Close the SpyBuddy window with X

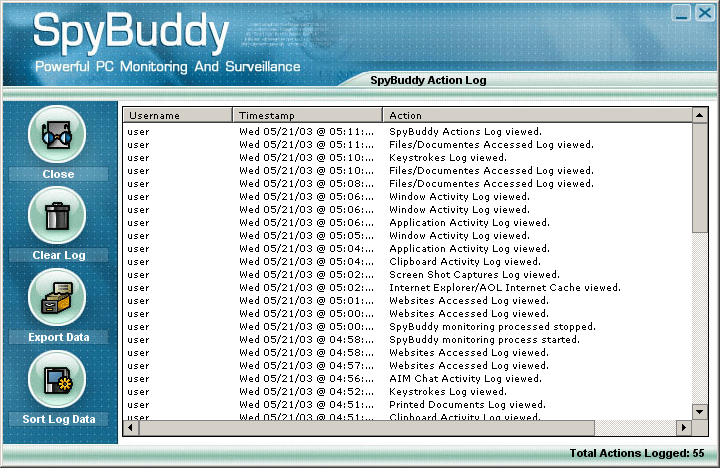coord(703,13)
